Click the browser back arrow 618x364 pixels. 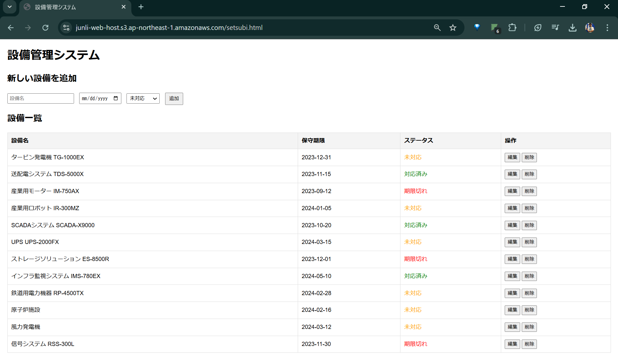tap(11, 28)
